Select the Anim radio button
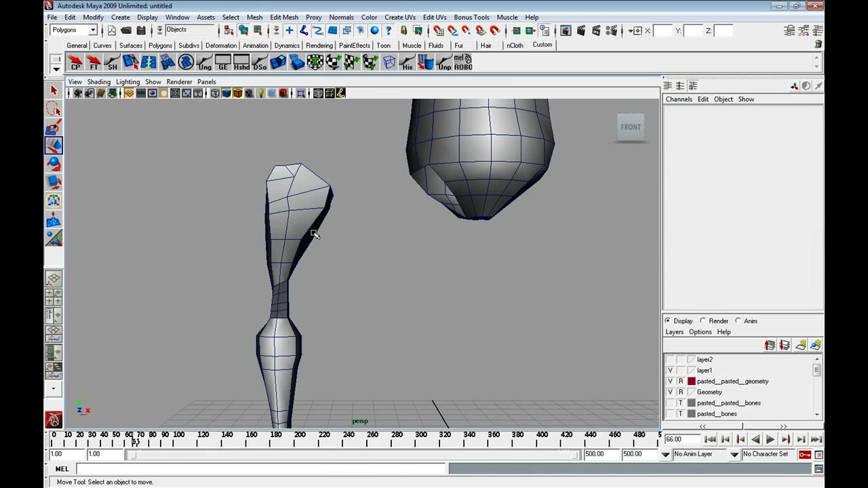Screen dimensions: 868x488 point(738,321)
